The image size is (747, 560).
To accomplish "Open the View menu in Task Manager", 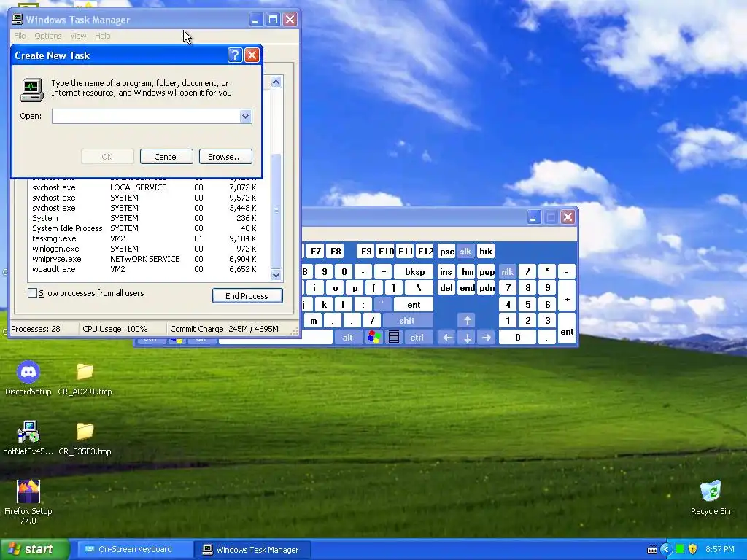I will point(78,36).
